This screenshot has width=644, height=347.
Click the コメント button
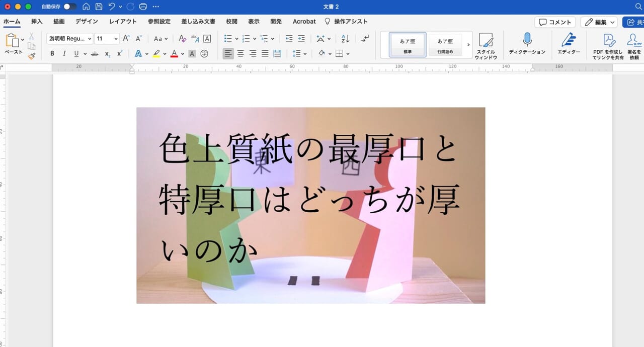pos(555,22)
